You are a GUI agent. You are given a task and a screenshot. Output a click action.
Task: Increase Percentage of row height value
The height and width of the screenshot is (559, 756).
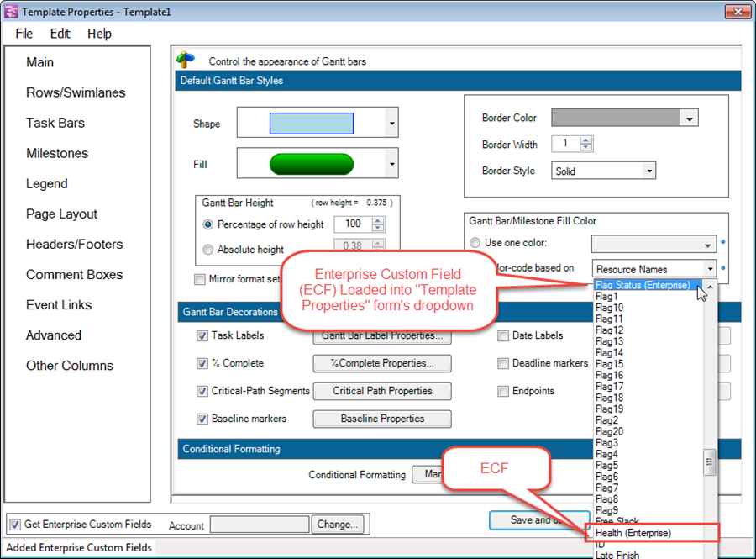tap(378, 220)
